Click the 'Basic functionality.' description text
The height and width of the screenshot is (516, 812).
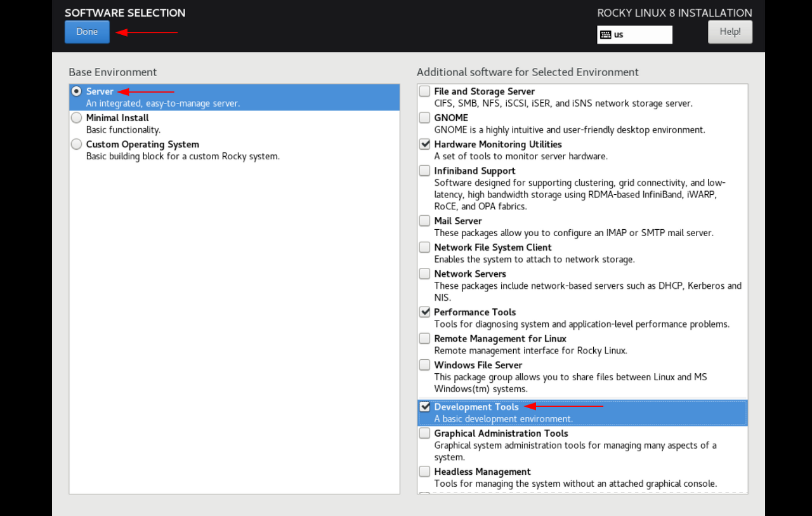point(123,130)
